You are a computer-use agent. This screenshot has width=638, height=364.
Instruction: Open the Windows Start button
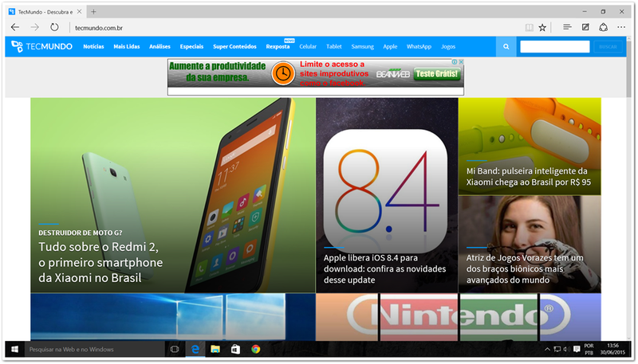(14, 350)
